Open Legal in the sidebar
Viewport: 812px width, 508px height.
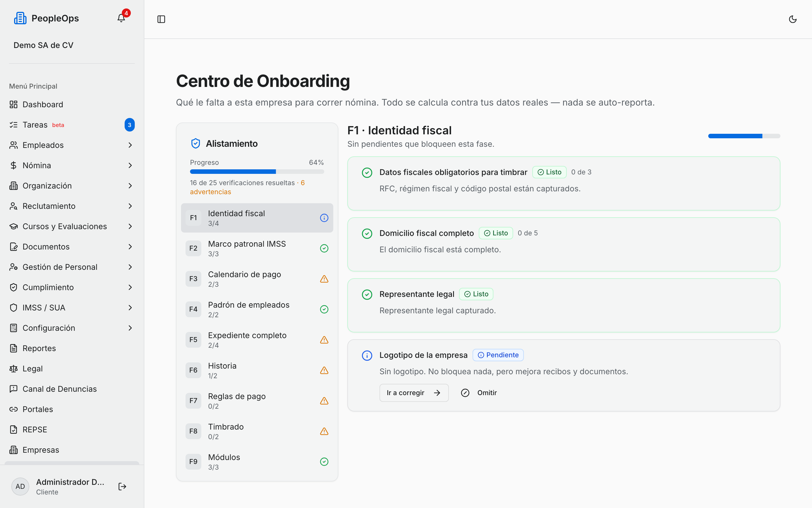(72, 369)
